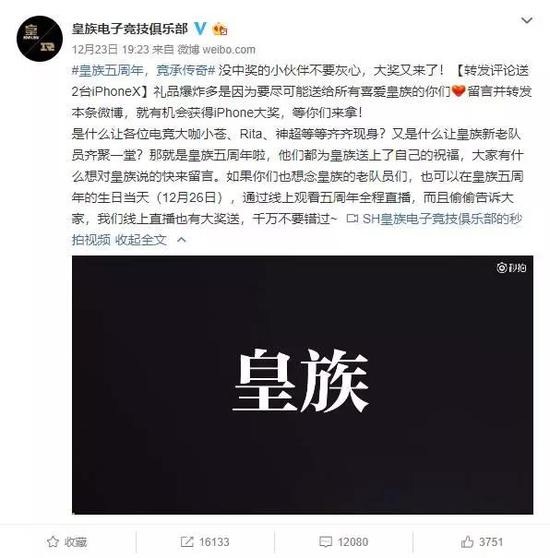This screenshot has height=558, width=550.
Task: Click the up-arrow beside 收起全文
Action: click(x=181, y=240)
